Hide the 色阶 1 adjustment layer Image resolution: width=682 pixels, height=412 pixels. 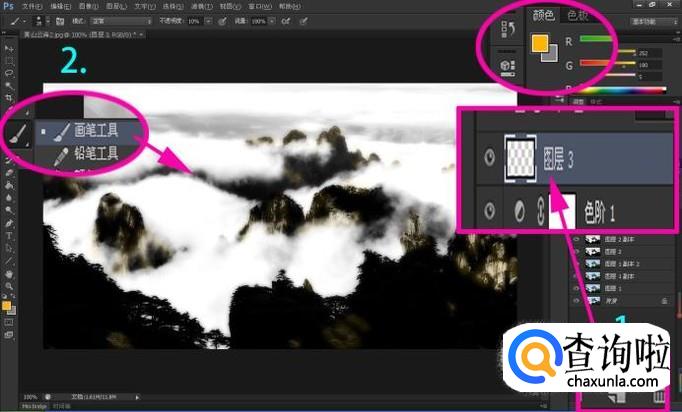(489, 211)
